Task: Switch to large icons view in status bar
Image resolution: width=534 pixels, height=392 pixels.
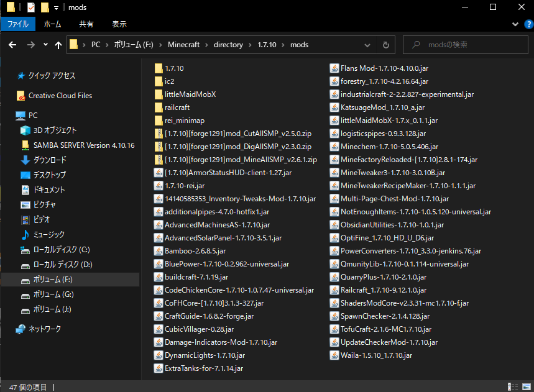Action: click(x=527, y=387)
